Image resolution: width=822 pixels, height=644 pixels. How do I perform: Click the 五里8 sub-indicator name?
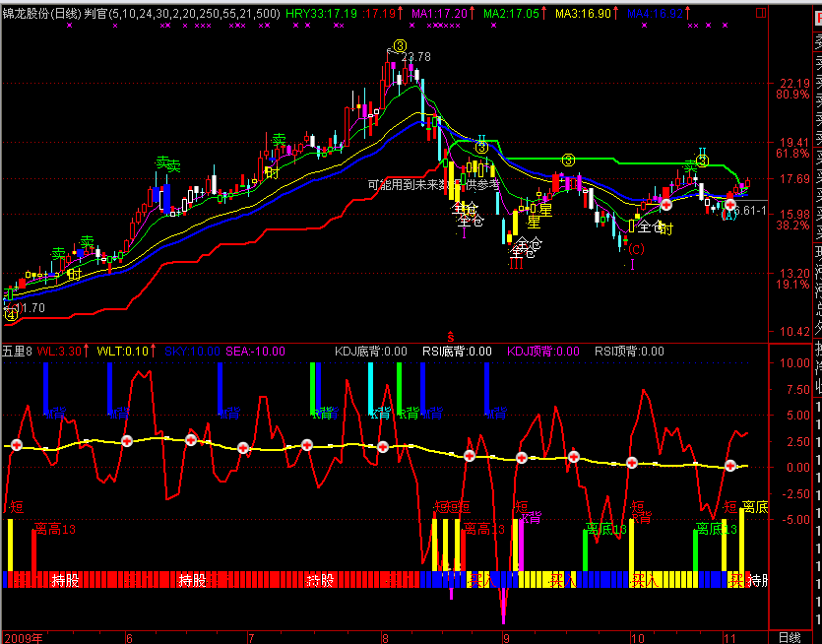(x=18, y=350)
